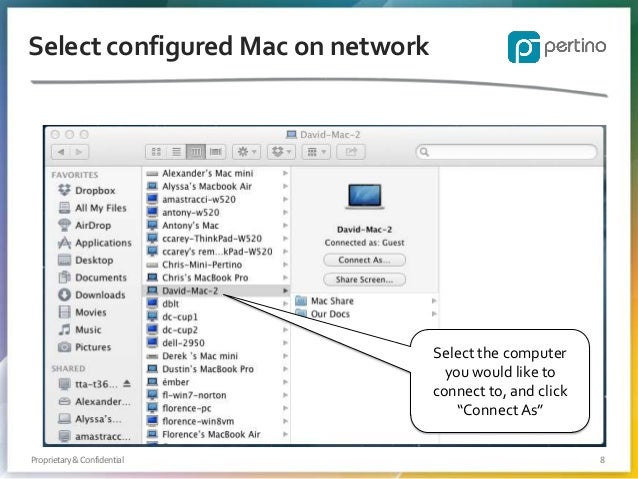The width and height of the screenshot is (638, 479).
Task: Open the item arrangement menu
Action: point(316,152)
